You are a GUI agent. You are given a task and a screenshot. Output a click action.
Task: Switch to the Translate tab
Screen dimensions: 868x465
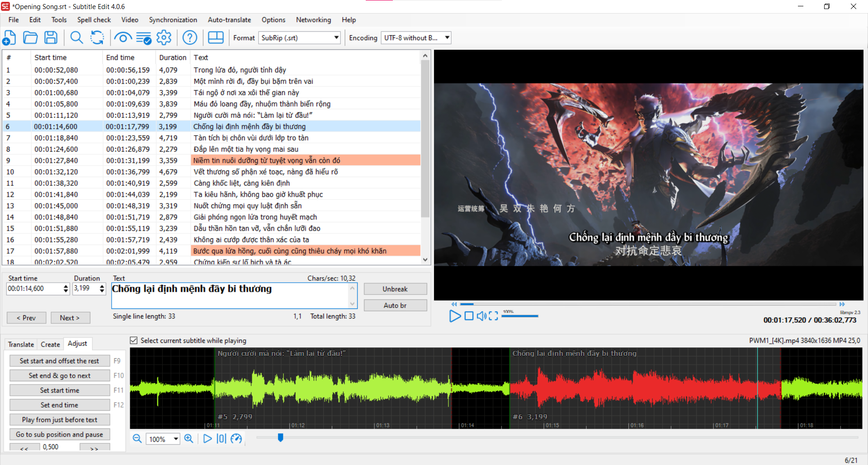(21, 344)
